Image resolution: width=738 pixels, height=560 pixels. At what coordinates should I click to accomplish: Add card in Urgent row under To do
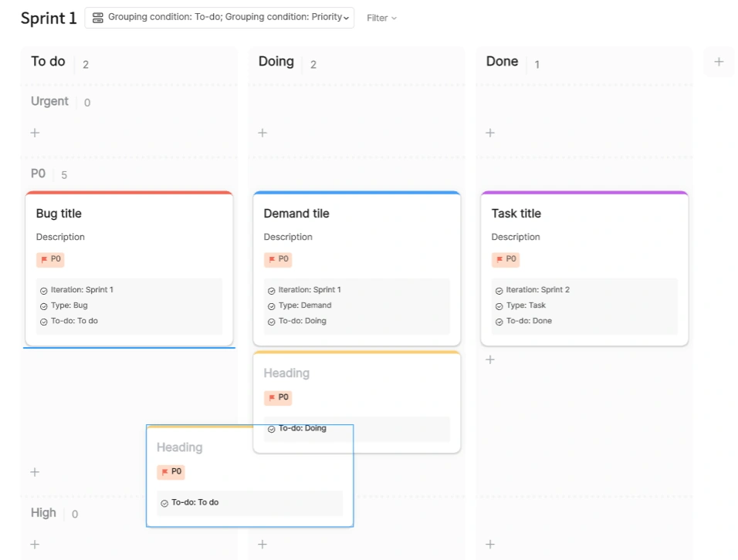(35, 133)
